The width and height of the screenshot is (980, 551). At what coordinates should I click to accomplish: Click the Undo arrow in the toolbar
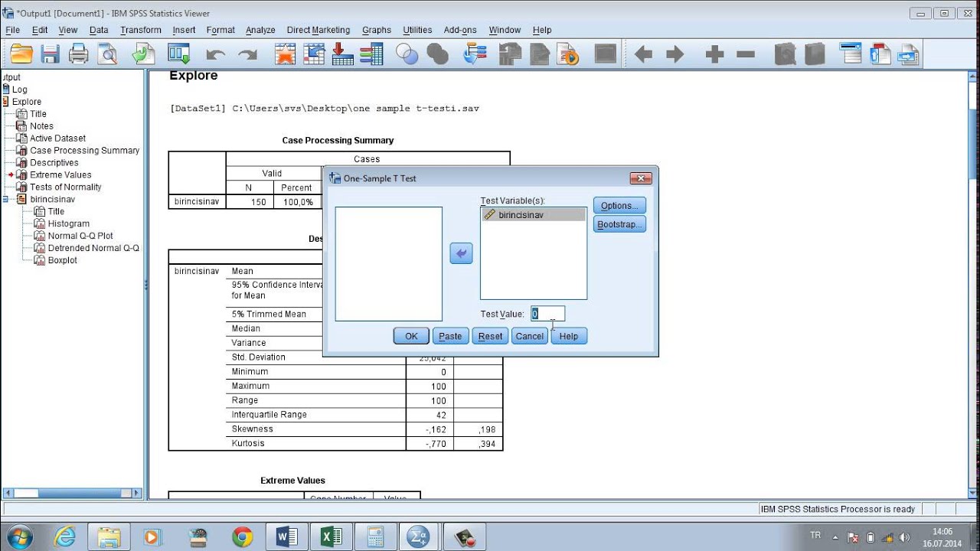(216, 54)
